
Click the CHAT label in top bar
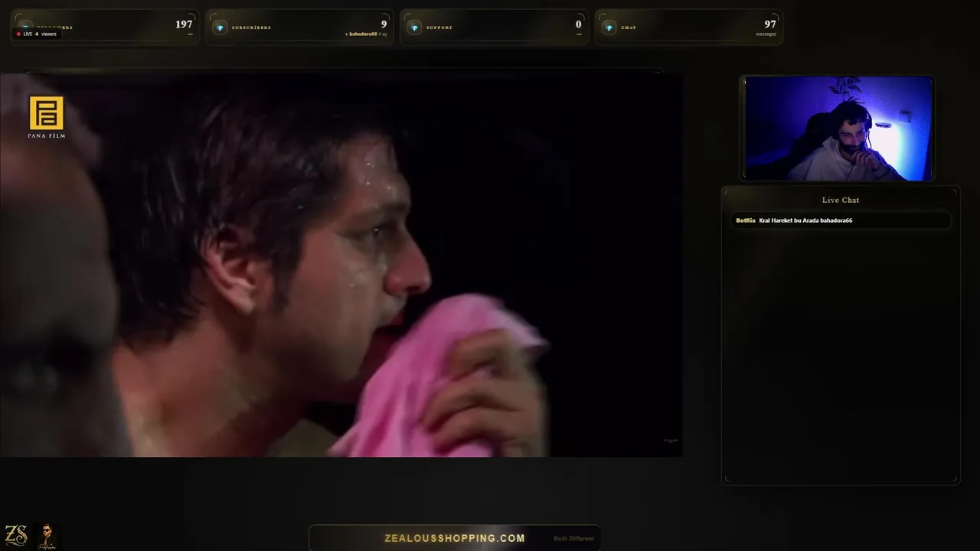(629, 28)
